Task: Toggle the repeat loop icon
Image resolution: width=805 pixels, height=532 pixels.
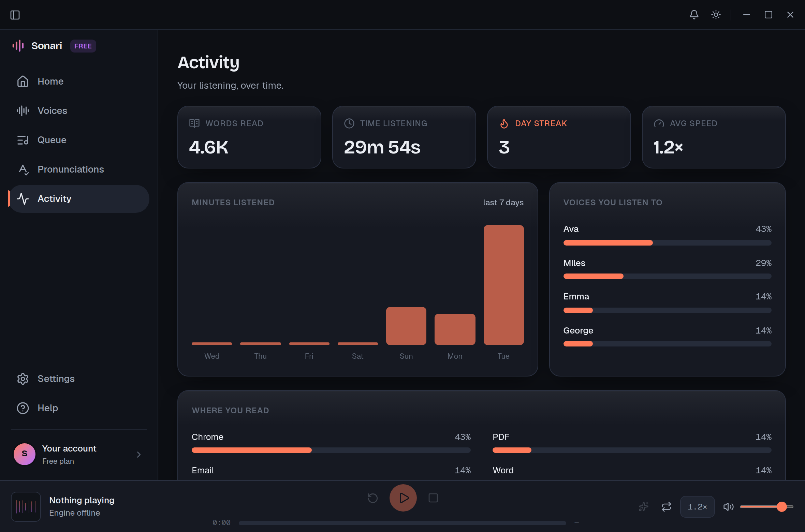Action: tap(666, 506)
